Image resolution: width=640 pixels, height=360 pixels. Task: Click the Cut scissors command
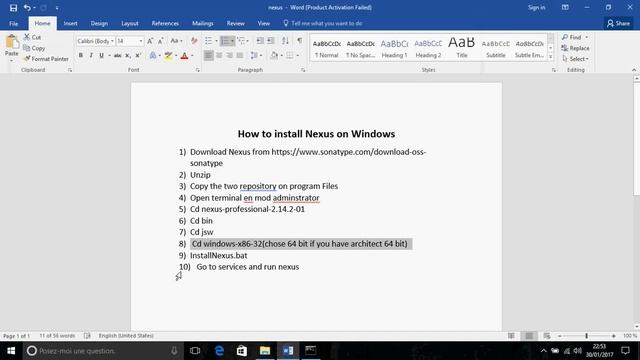(32, 37)
